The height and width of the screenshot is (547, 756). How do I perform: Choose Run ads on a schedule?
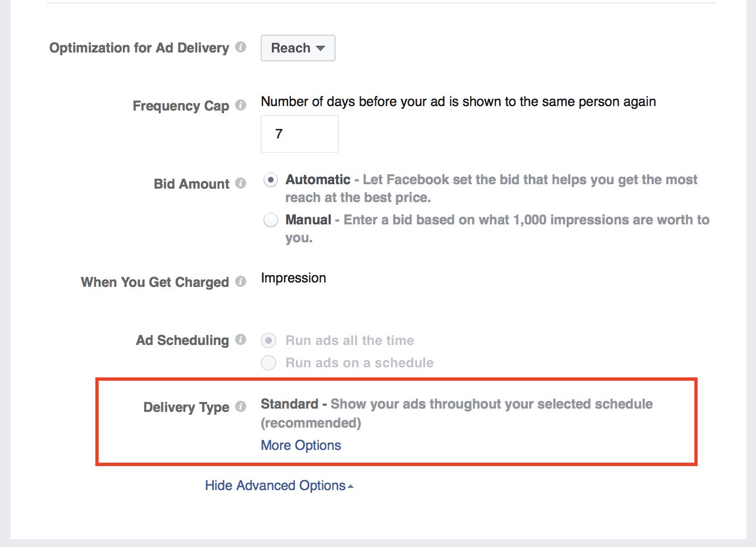[268, 363]
